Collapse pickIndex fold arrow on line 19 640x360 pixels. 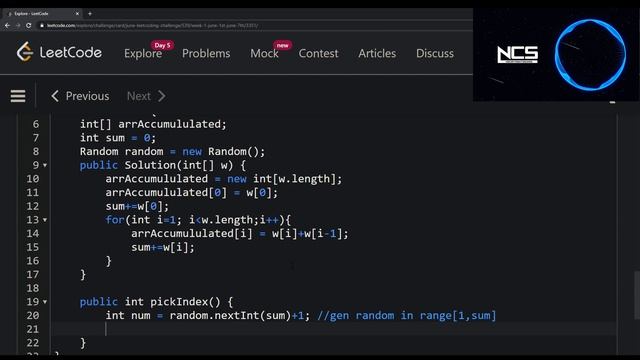click(45, 302)
